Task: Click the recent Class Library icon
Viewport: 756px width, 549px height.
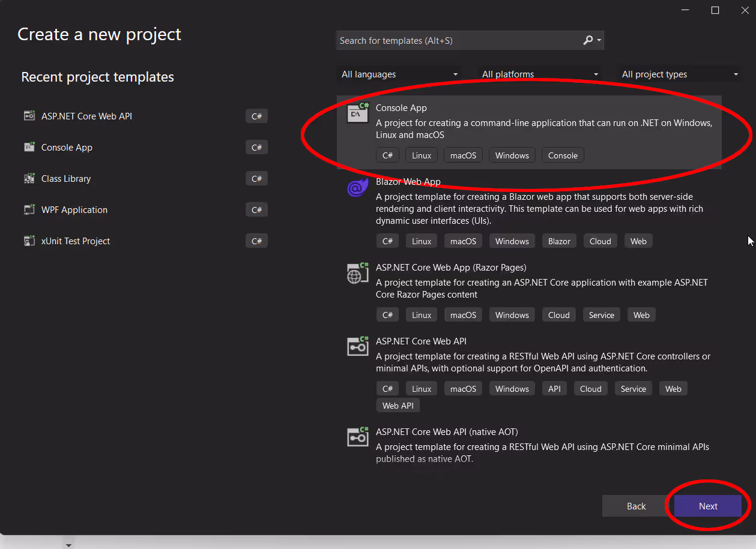Action: pyautogui.click(x=29, y=178)
